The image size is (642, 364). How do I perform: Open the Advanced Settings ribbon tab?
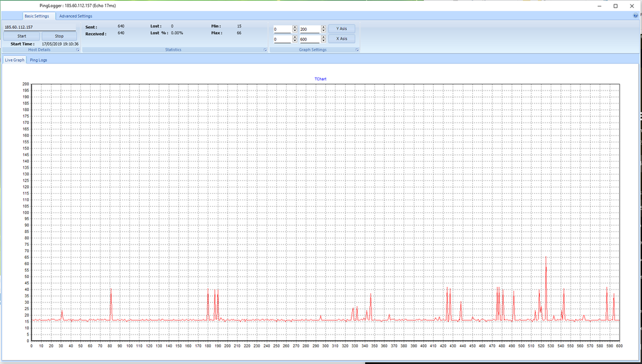pyautogui.click(x=76, y=16)
